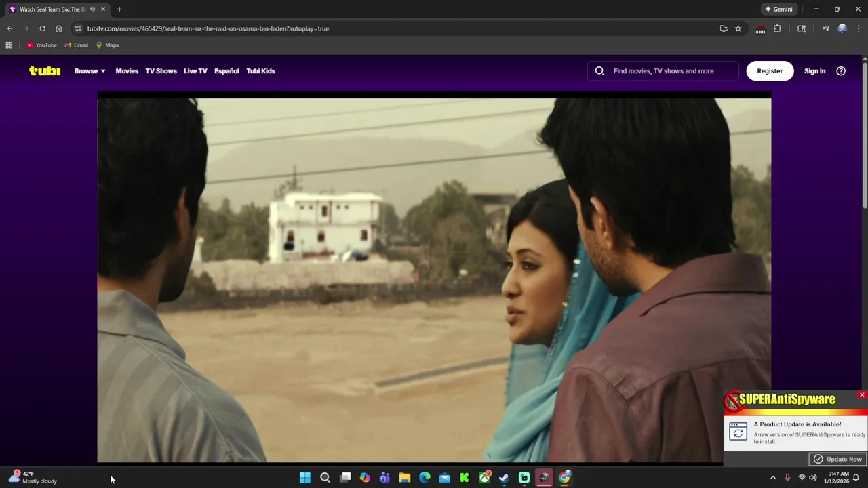
Task: Open the Maps bookmark
Action: pyautogui.click(x=107, y=45)
